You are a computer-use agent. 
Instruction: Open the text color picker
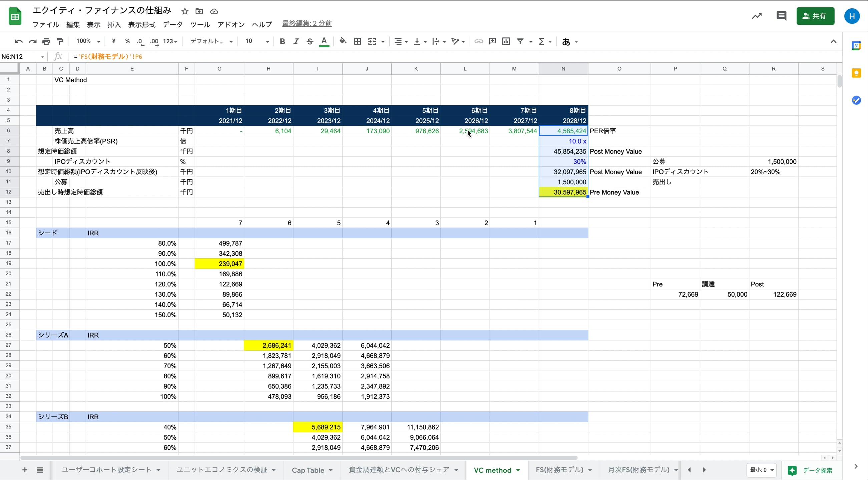[324, 41]
